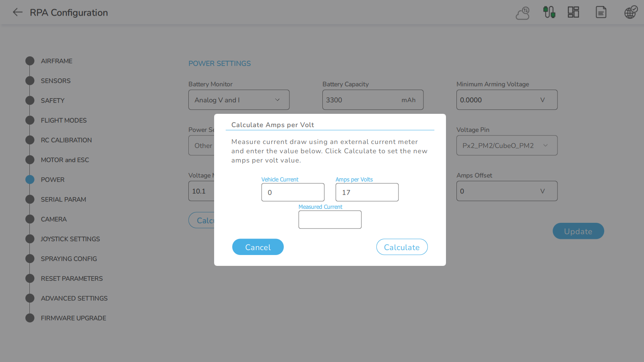Open the dashboard layout icon

click(x=573, y=12)
